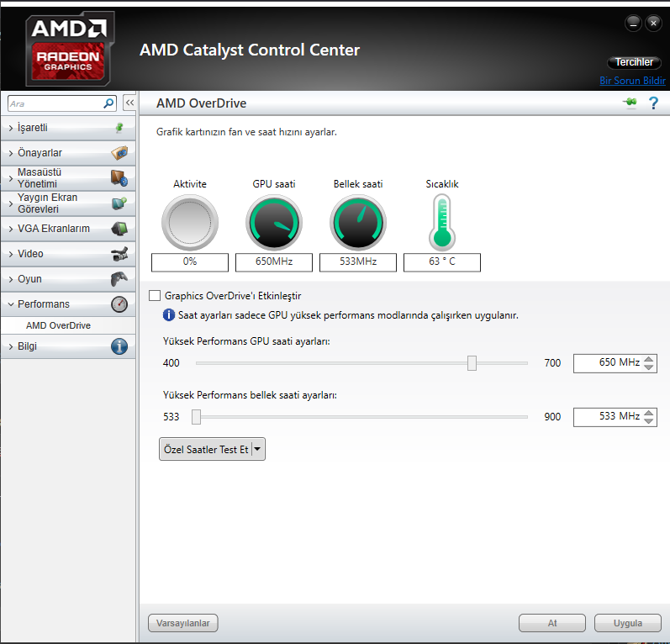The width and height of the screenshot is (670, 644).
Task: Click the Bilgi info icon
Action: pyautogui.click(x=119, y=346)
